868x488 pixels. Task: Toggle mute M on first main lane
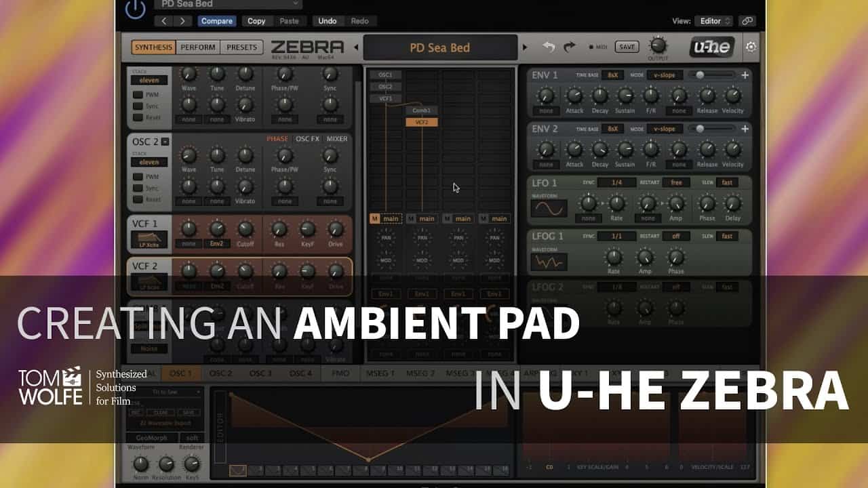(x=374, y=218)
